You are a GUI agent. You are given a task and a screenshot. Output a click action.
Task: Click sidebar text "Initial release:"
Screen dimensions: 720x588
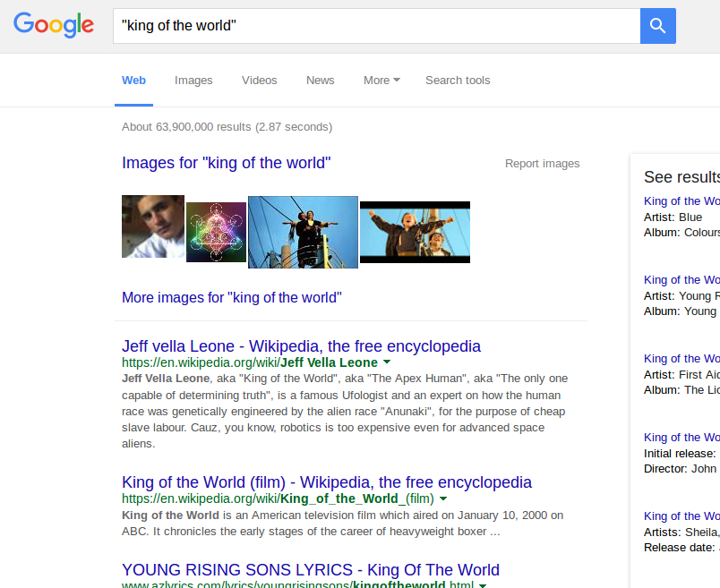pyautogui.click(x=680, y=454)
